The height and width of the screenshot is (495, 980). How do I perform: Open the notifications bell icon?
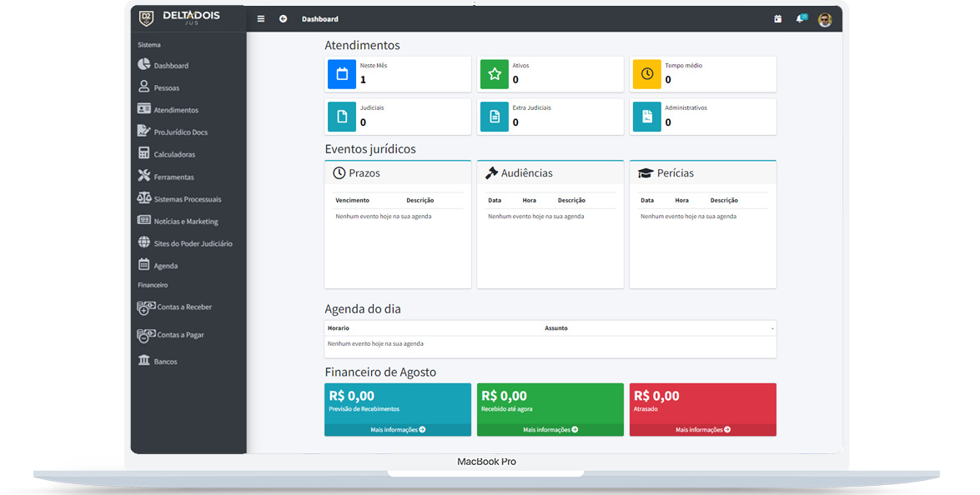coord(800,19)
